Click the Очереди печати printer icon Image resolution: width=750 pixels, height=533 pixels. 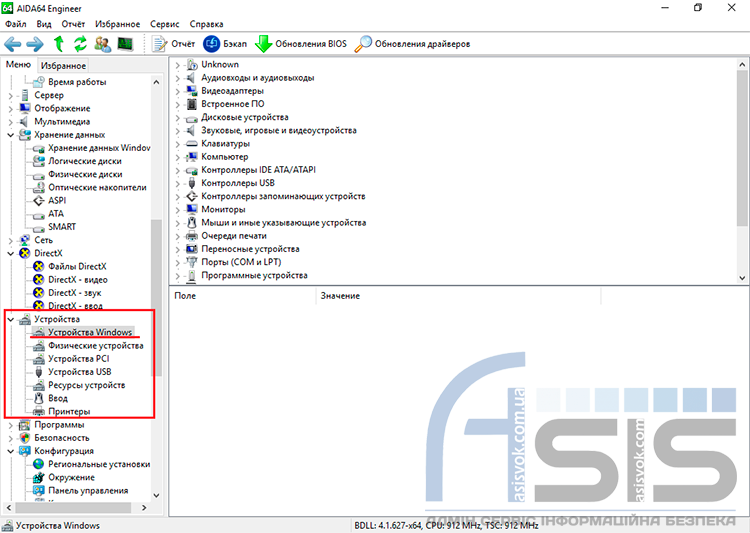point(192,236)
